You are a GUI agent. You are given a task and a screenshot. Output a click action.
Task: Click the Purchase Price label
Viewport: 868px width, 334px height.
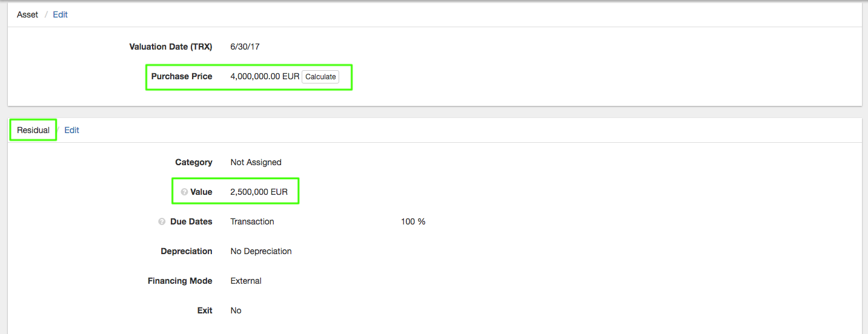pos(182,76)
